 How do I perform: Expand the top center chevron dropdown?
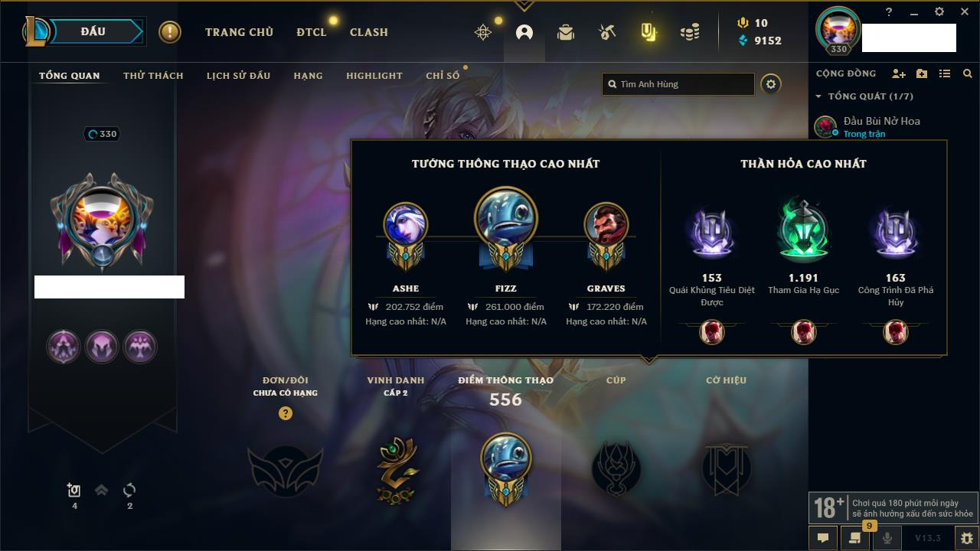pos(524,5)
